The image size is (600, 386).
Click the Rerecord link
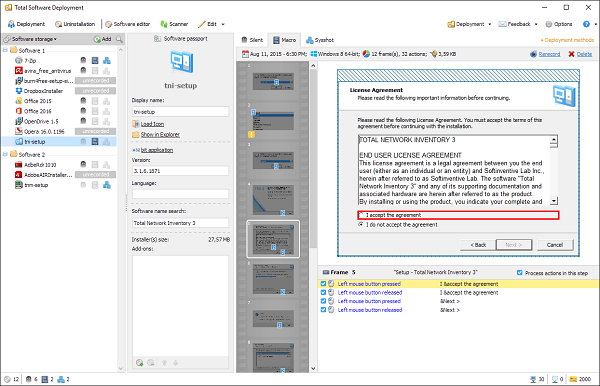click(549, 54)
